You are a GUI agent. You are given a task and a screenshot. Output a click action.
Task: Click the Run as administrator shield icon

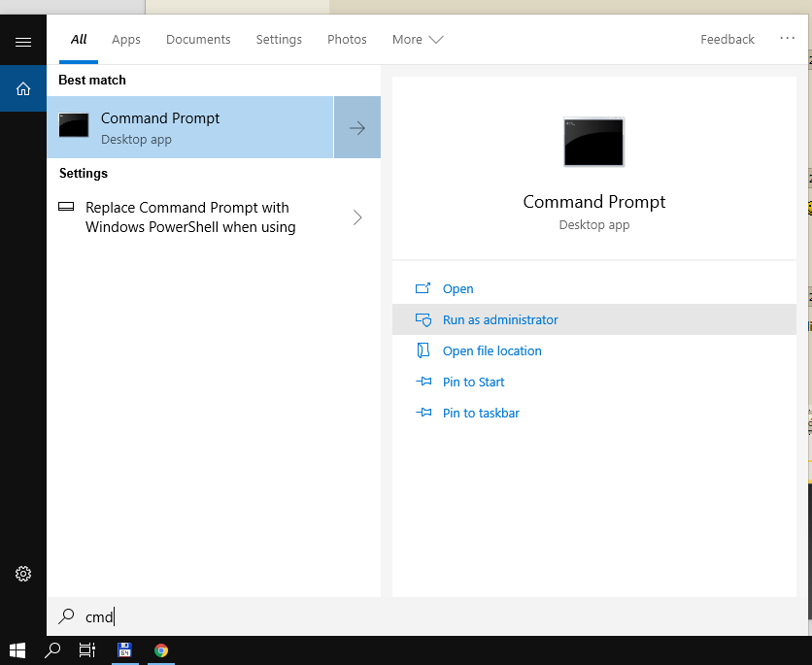coord(423,319)
